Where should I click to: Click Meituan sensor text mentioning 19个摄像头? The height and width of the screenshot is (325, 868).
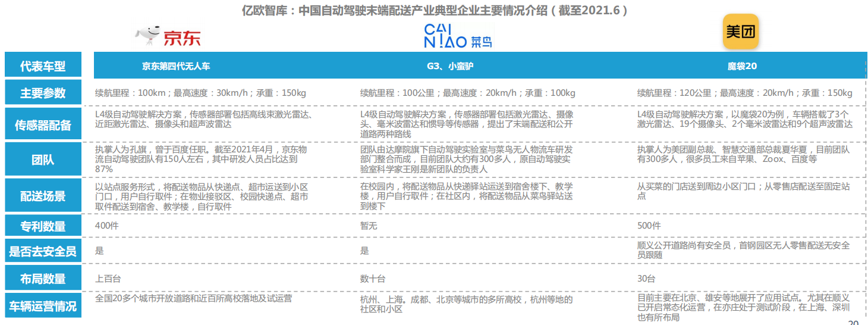pyautogui.click(x=745, y=119)
